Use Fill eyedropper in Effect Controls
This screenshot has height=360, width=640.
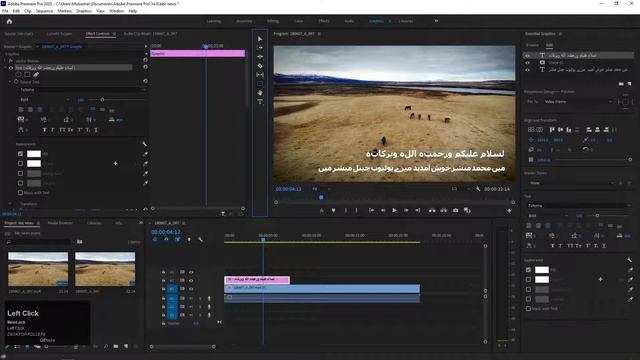tap(145, 154)
